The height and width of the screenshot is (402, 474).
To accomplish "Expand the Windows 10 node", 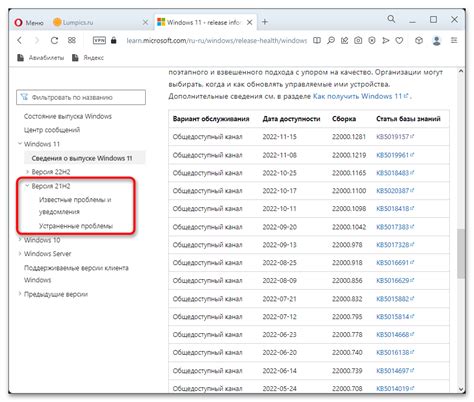I will pos(20,240).
